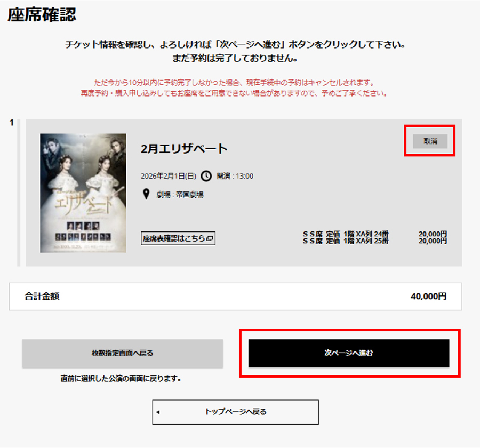Image resolution: width=480 pixels, height=448 pixels.
Task: Click external-link icon on seat chart button
Action: click(210, 238)
